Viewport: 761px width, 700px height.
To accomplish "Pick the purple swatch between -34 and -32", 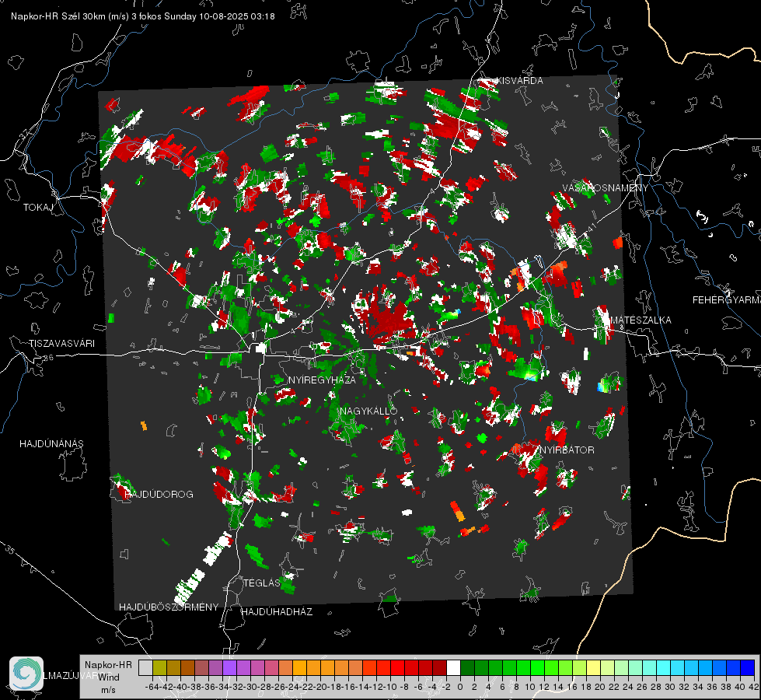I will pyautogui.click(x=229, y=667).
